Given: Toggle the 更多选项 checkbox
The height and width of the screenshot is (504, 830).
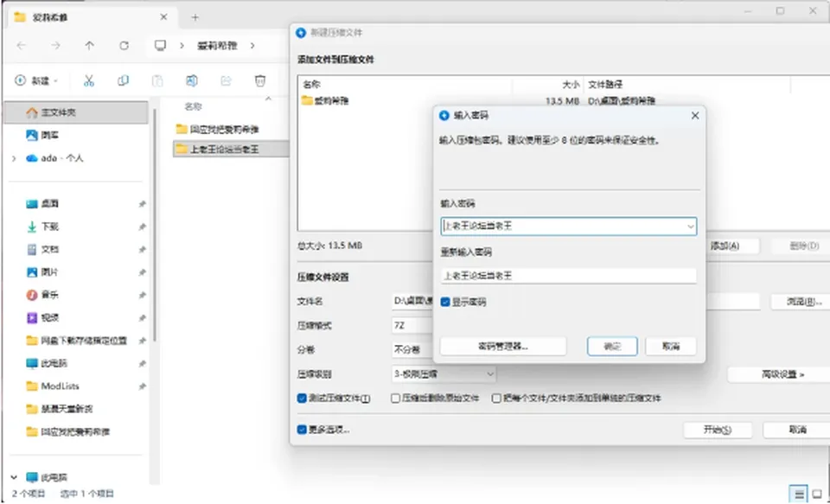Looking at the screenshot, I should pyautogui.click(x=302, y=430).
